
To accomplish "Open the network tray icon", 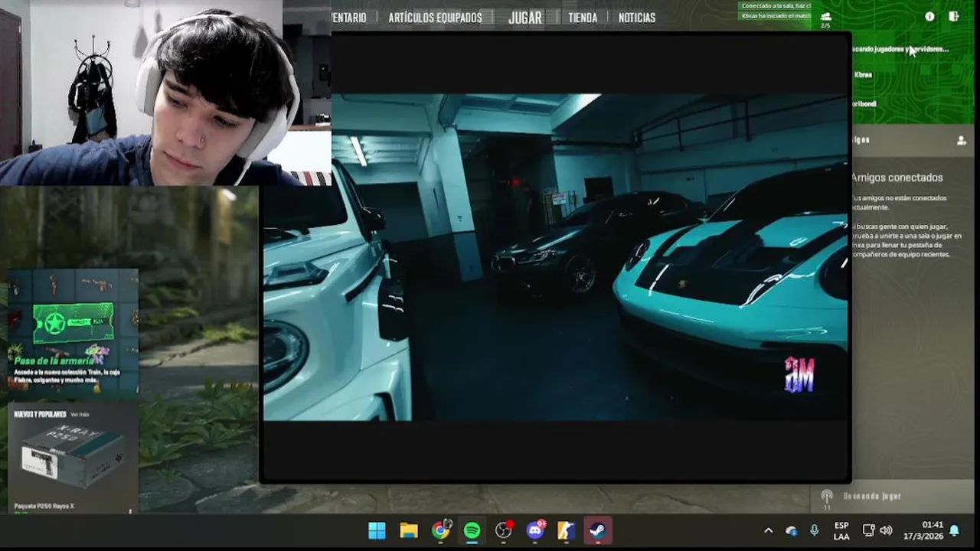I will click(x=868, y=530).
